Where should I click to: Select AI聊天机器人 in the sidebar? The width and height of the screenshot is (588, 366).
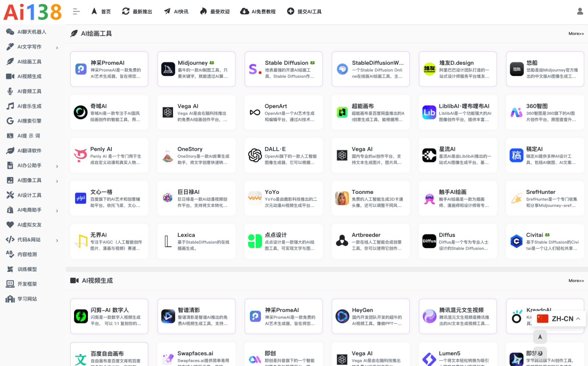coord(31,32)
